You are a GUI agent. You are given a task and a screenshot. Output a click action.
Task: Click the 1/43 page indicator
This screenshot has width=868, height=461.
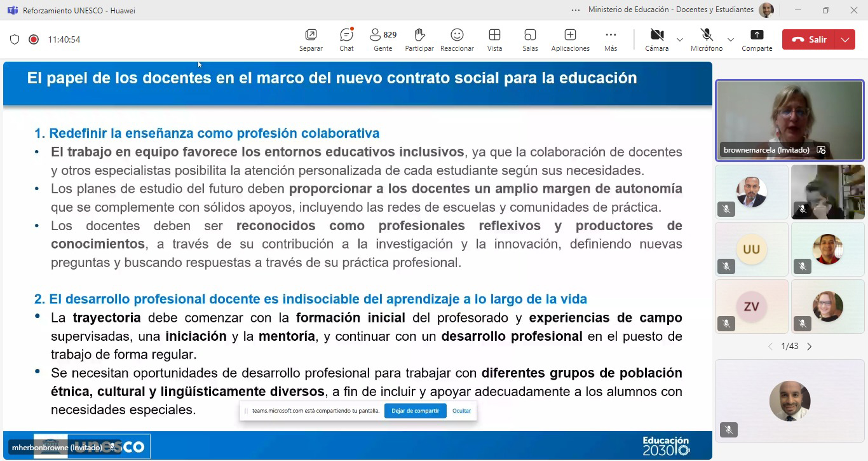[x=790, y=347]
